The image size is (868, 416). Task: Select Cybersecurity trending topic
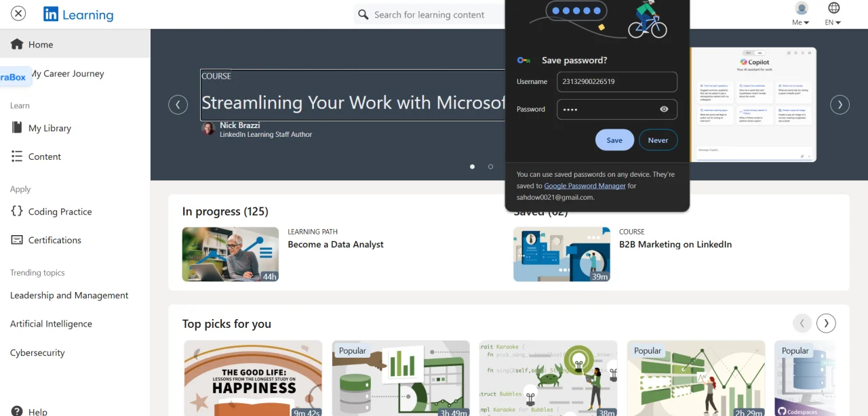click(x=37, y=352)
